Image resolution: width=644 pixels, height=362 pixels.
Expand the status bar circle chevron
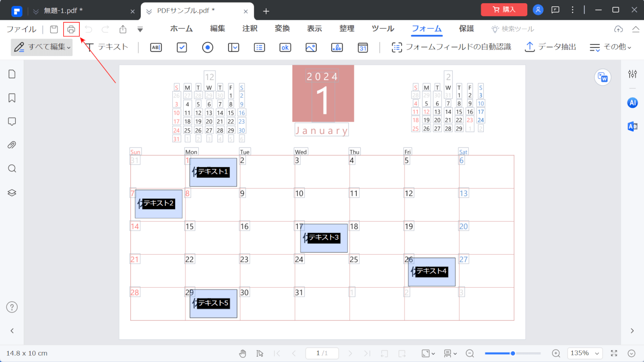[x=632, y=353]
